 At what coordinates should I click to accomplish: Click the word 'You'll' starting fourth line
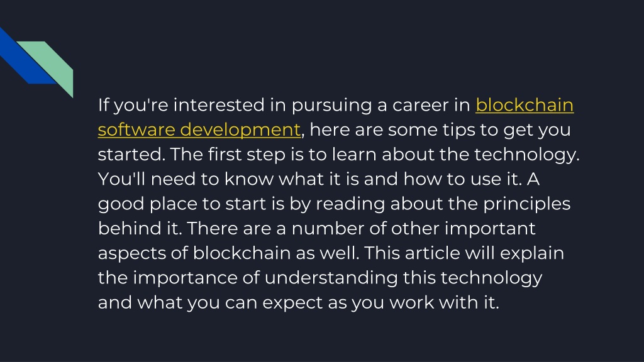click(121, 179)
